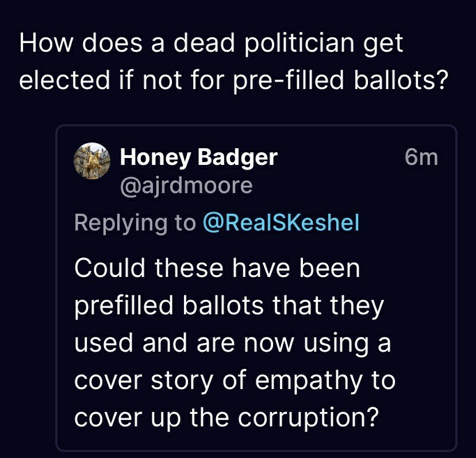Click the 'Replying to' label
Screen dimensions: 476x458
point(135,223)
